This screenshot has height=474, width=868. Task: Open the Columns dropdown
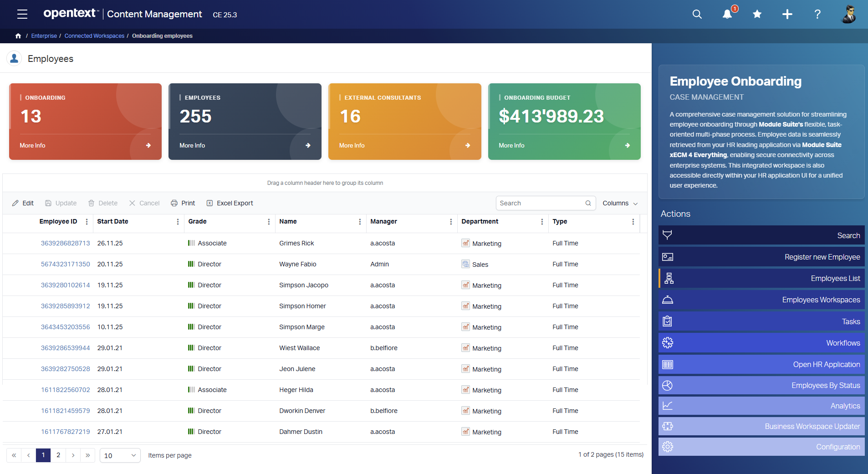(x=619, y=203)
